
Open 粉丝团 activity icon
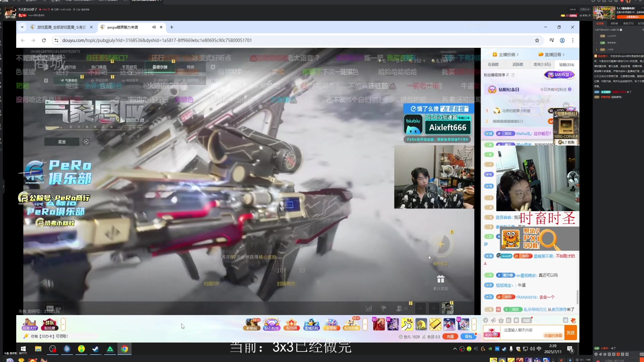(291, 324)
